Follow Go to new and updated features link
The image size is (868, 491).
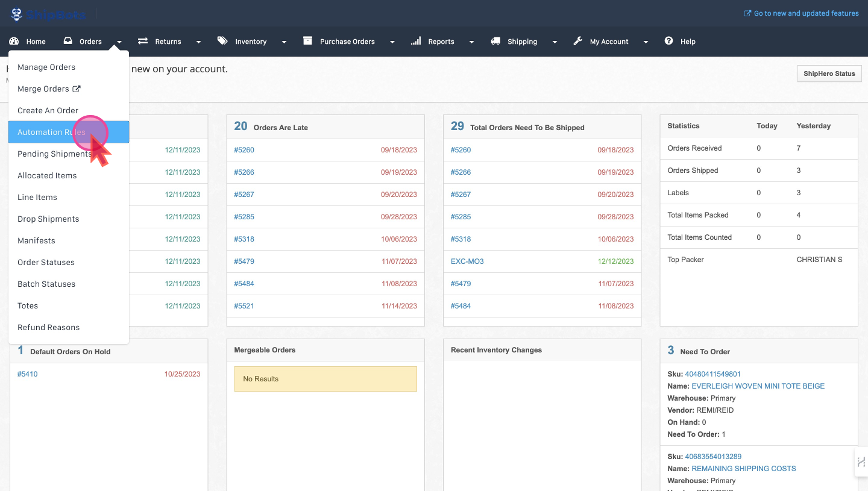(806, 13)
